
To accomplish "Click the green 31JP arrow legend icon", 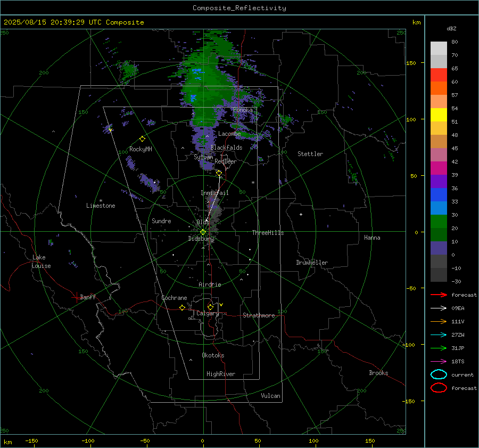I will click(x=439, y=348).
